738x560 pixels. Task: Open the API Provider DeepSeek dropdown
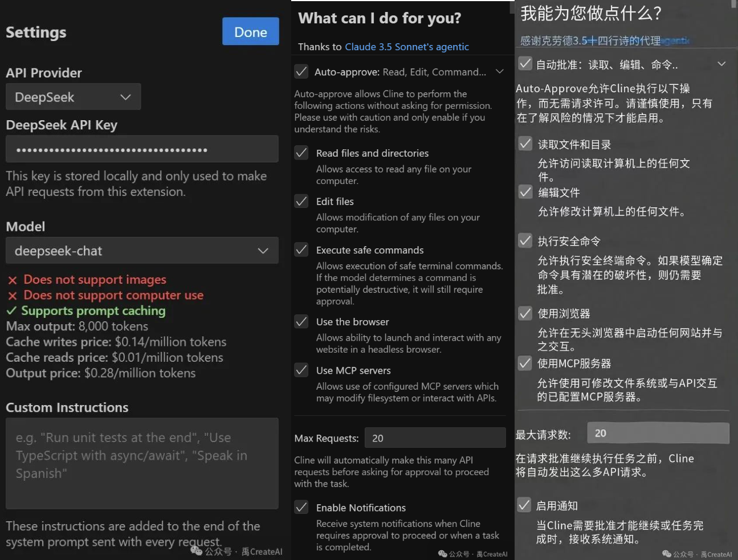tap(73, 97)
